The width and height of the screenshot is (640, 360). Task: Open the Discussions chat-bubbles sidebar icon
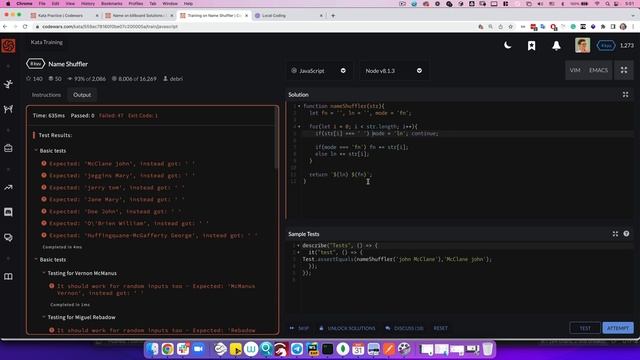[8, 237]
